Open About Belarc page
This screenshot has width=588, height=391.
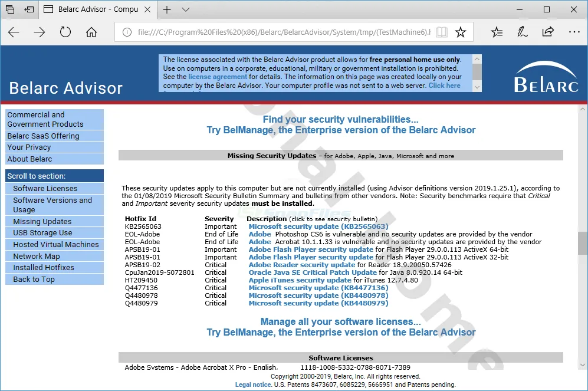[x=54, y=159]
